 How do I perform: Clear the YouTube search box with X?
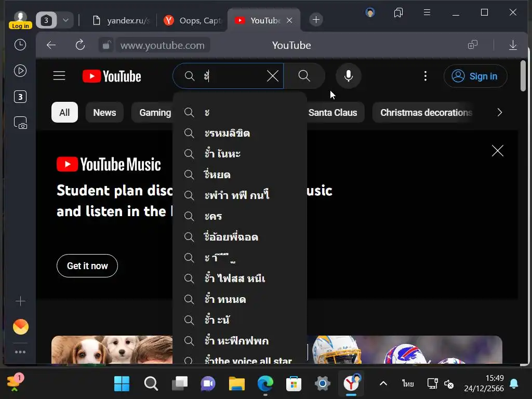273,76
